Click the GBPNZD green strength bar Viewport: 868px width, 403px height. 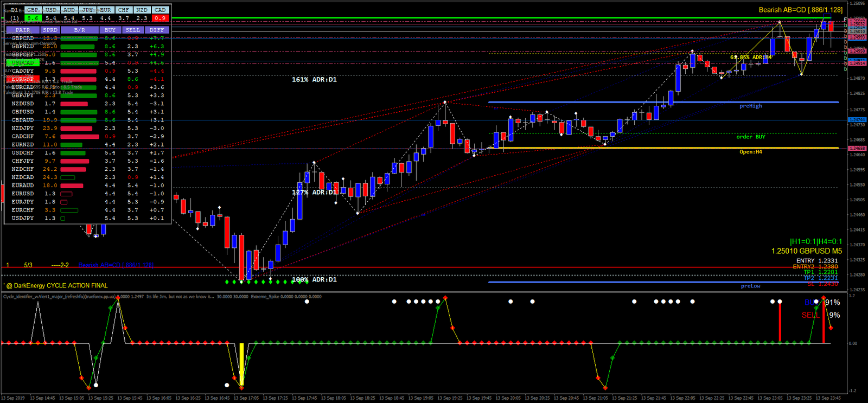(x=79, y=47)
